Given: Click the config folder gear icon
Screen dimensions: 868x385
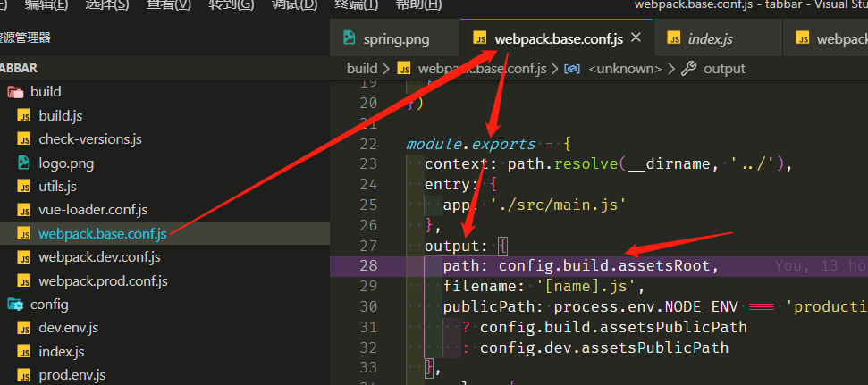Looking at the screenshot, I should (x=15, y=305).
